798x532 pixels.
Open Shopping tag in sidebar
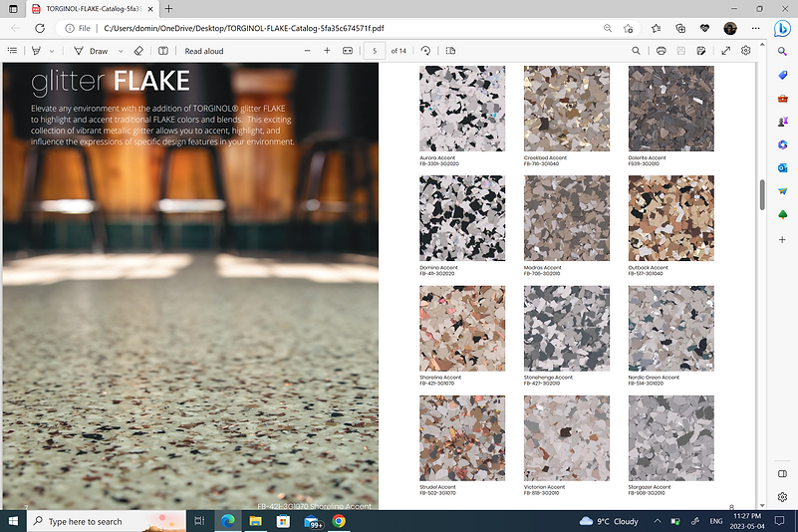783,75
